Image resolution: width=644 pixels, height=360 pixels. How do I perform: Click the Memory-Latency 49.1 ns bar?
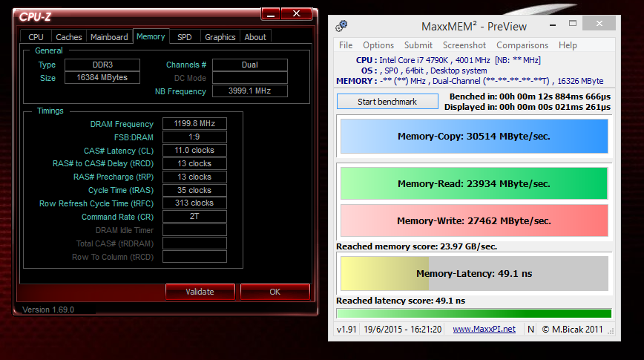point(474,273)
